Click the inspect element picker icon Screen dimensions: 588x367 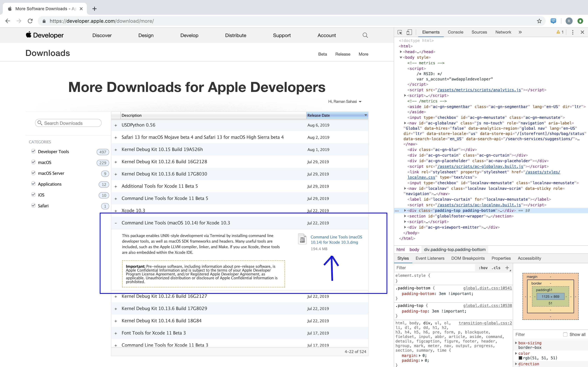click(x=400, y=32)
